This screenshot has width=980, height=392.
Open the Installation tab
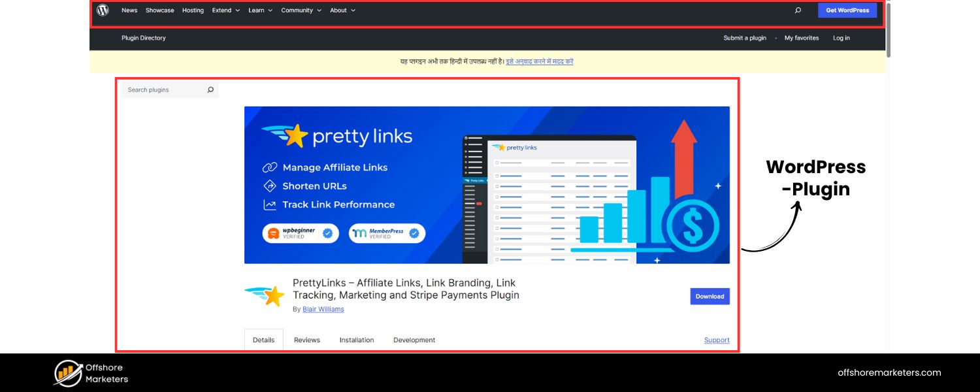[357, 340]
